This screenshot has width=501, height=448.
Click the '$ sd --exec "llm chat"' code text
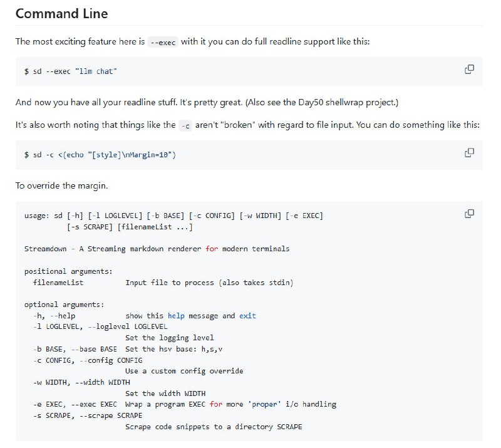coord(70,71)
